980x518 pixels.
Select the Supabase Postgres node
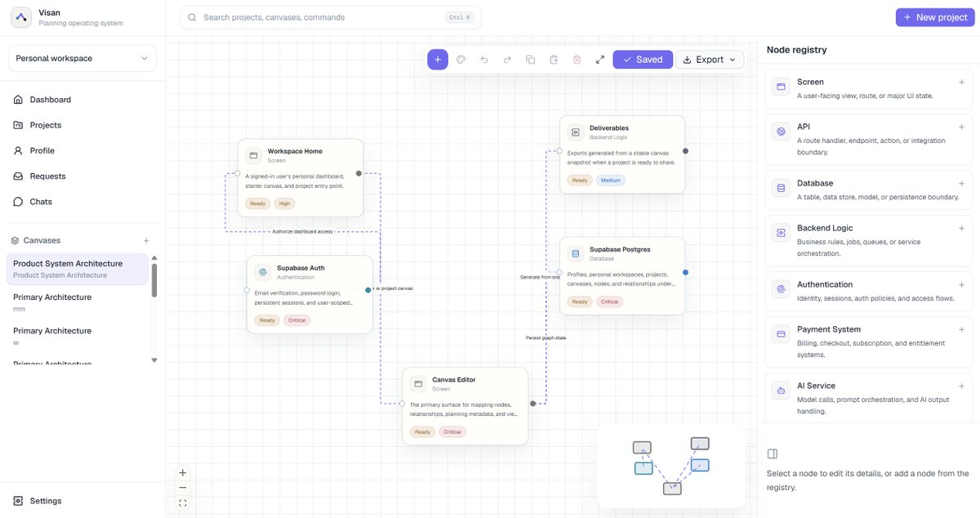coord(622,275)
